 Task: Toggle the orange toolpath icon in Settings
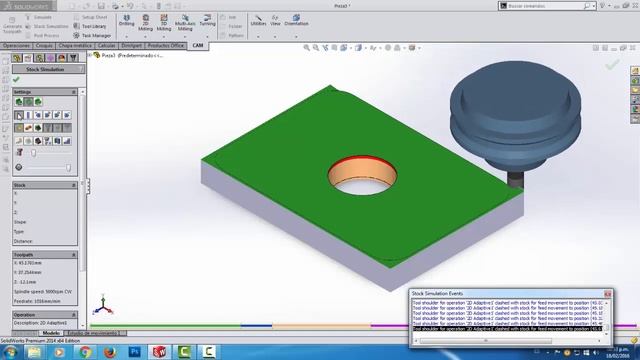click(28, 128)
